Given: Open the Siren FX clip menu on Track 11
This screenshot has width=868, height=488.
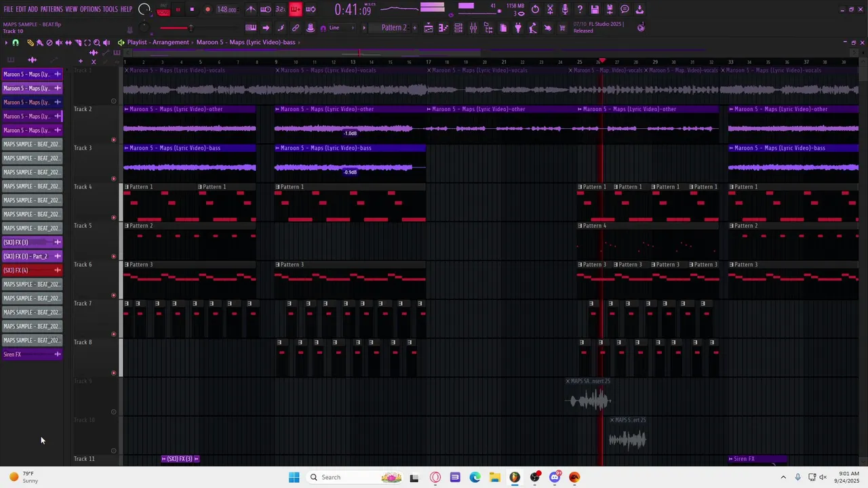Looking at the screenshot, I should (x=731, y=459).
